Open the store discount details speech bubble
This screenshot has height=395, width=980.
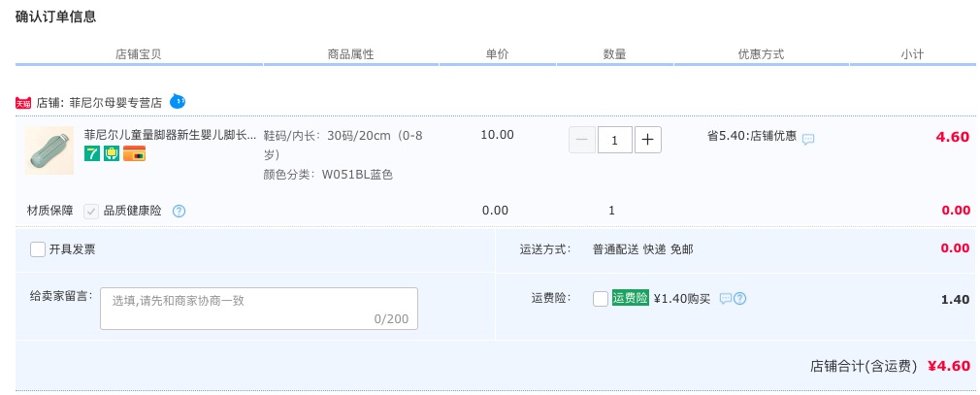808,140
